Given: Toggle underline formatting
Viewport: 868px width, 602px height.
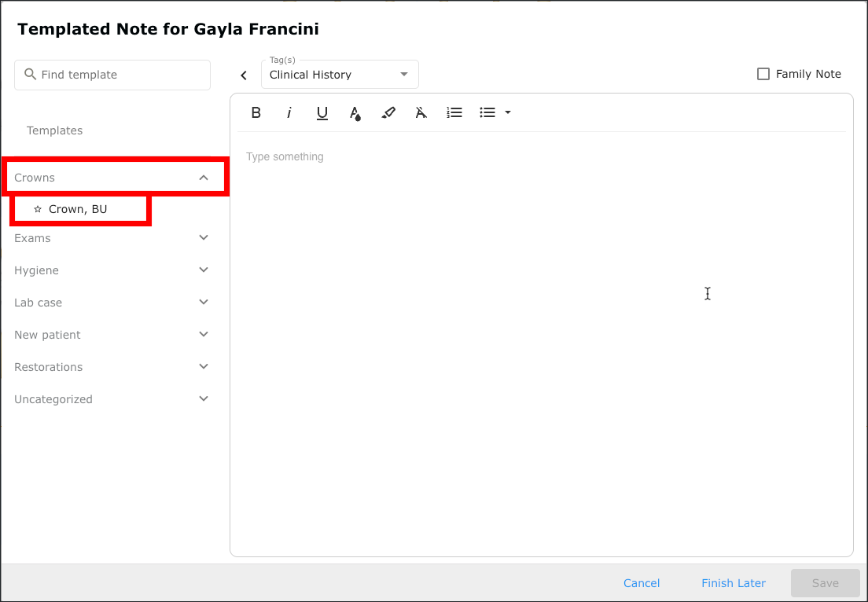Looking at the screenshot, I should tap(322, 113).
